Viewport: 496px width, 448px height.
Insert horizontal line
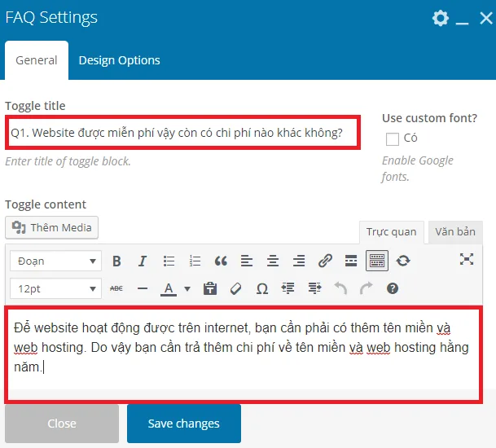(143, 288)
